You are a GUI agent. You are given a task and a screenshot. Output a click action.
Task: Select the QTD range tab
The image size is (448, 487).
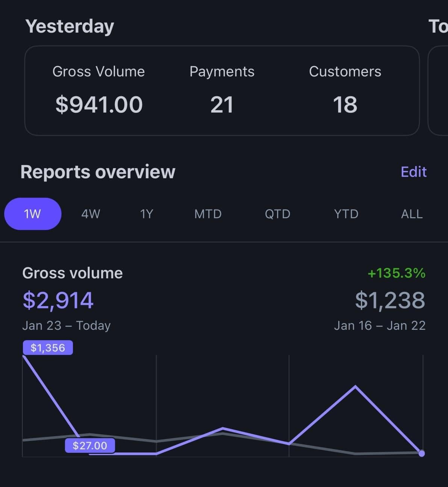pyautogui.click(x=277, y=214)
